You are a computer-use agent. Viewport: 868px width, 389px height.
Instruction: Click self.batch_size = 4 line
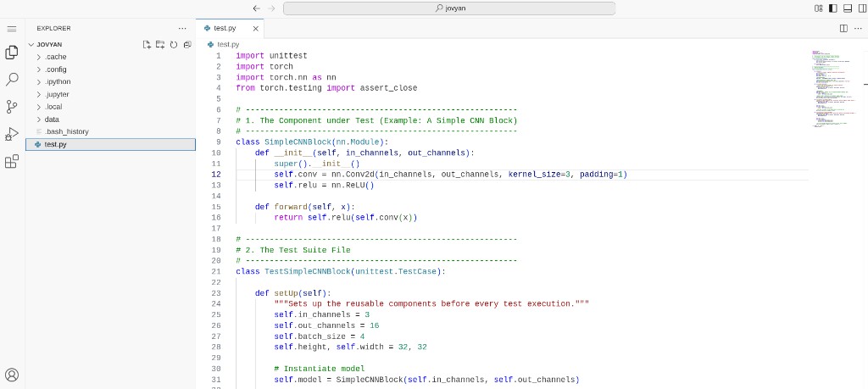pyautogui.click(x=320, y=336)
